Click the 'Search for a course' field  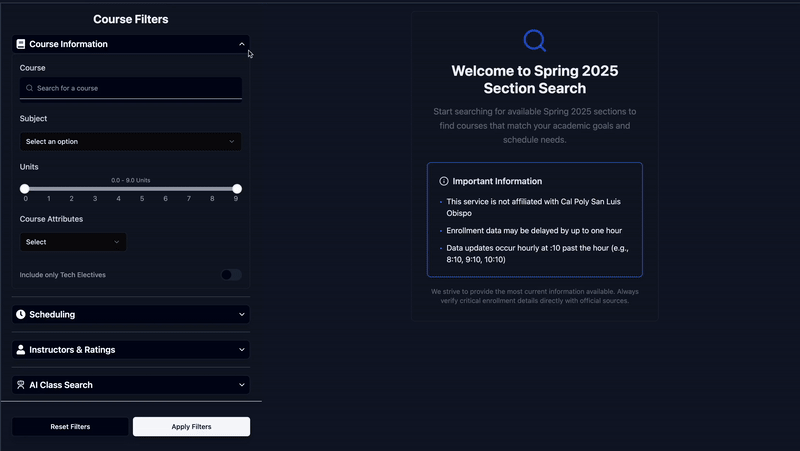pyautogui.click(x=131, y=88)
